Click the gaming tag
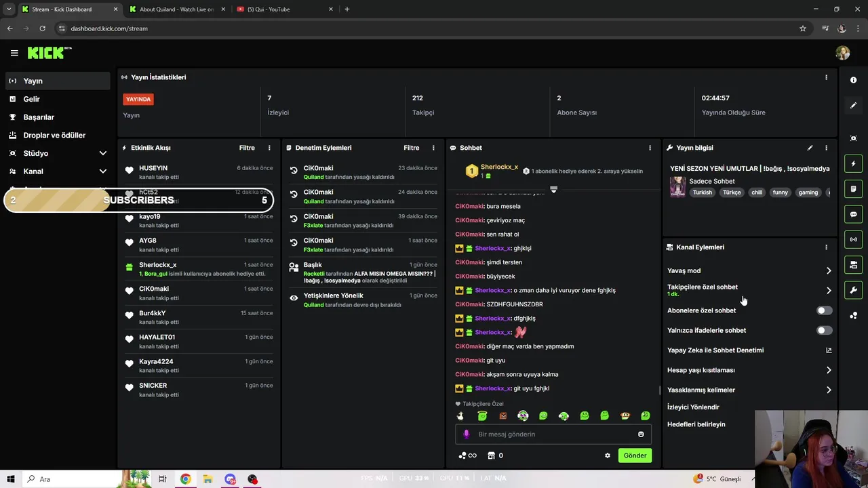 pyautogui.click(x=808, y=192)
